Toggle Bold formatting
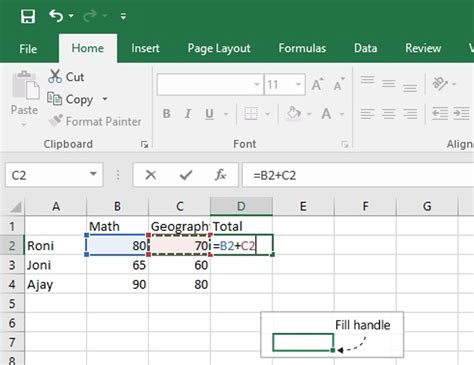 click(x=167, y=114)
